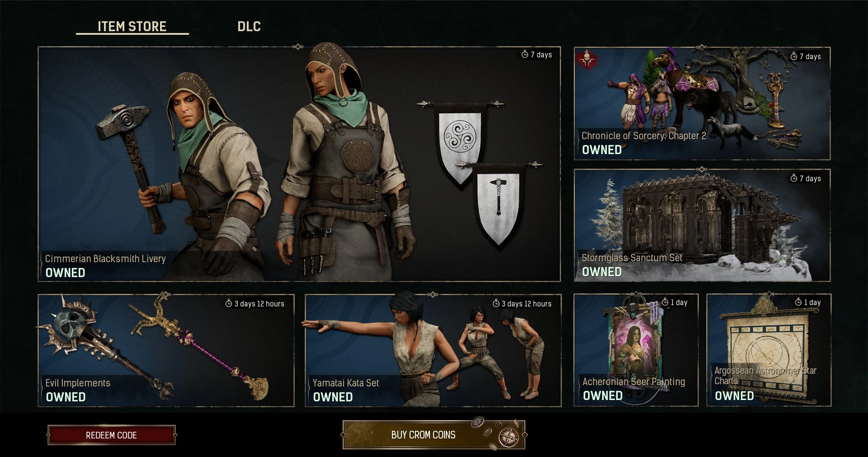Click the Redeem Code button

[x=111, y=435]
